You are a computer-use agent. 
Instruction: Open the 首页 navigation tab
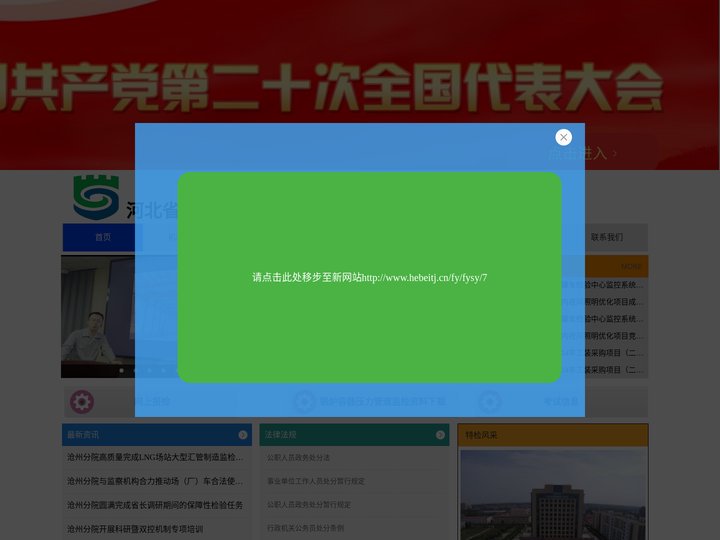click(103, 237)
